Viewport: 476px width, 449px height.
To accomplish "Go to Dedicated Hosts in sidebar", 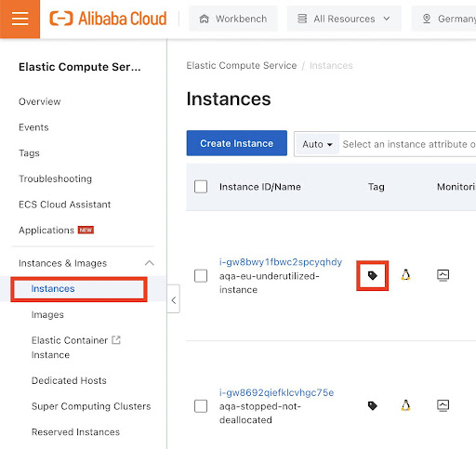I will [x=69, y=380].
